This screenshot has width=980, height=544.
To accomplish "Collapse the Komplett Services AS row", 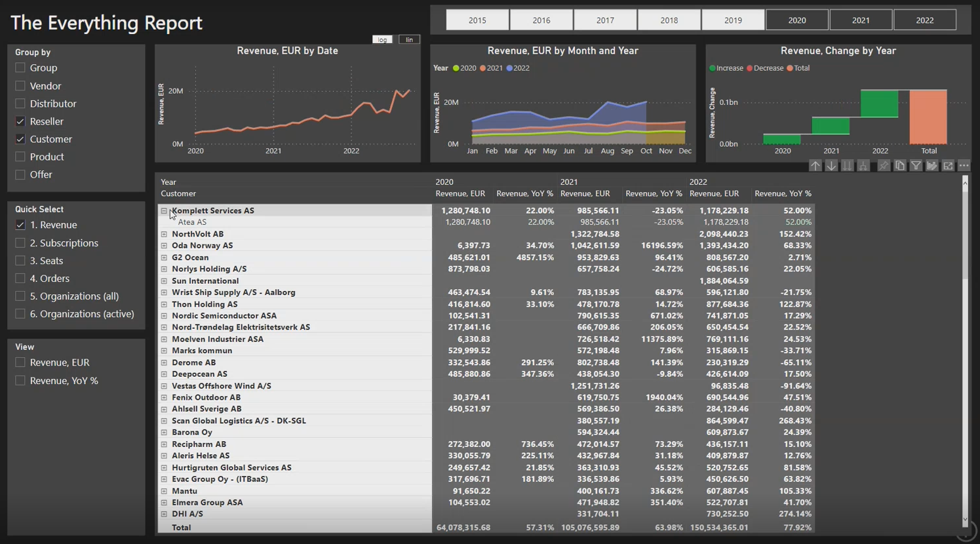I will [x=164, y=211].
